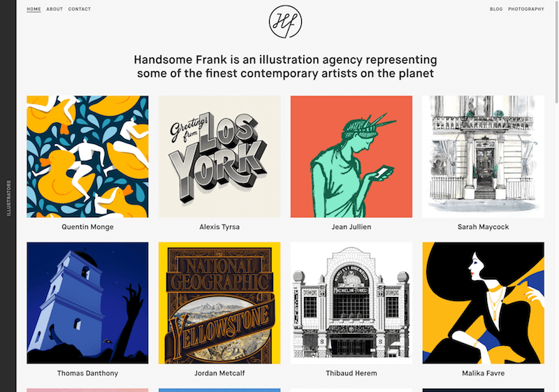Click the Handsome Frank circular logo

click(x=285, y=21)
